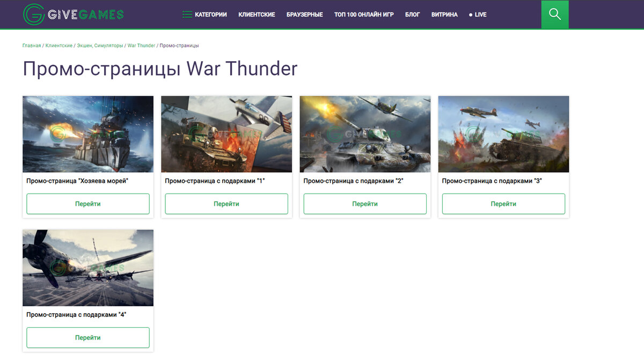
Task: Follow the Главная breadcrumb link
Action: click(32, 46)
